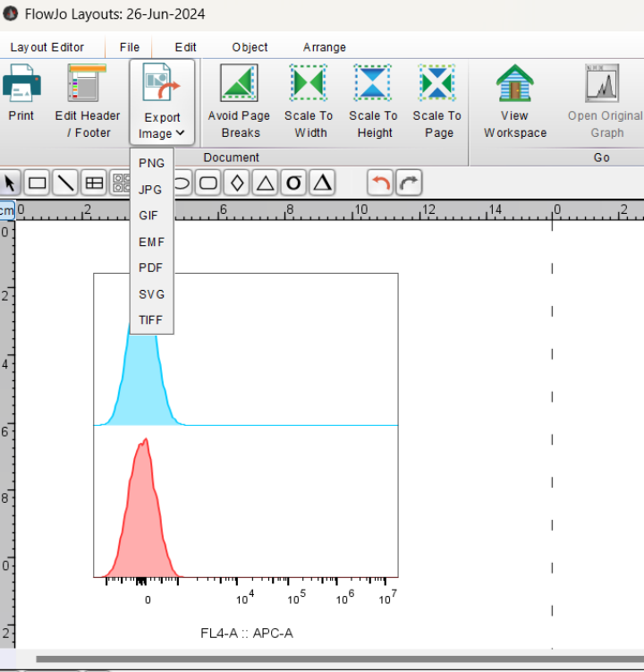Choose GIF export format
The image size is (644, 672).
(152, 216)
